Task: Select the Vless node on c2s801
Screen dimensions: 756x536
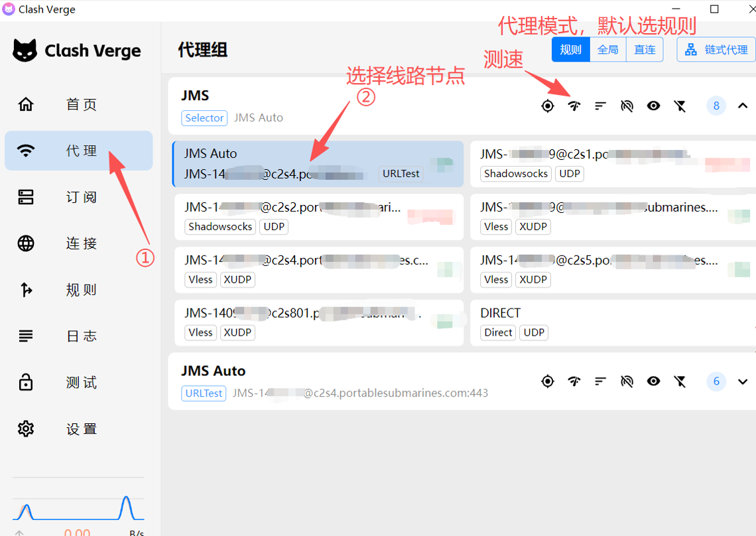Action: (319, 323)
